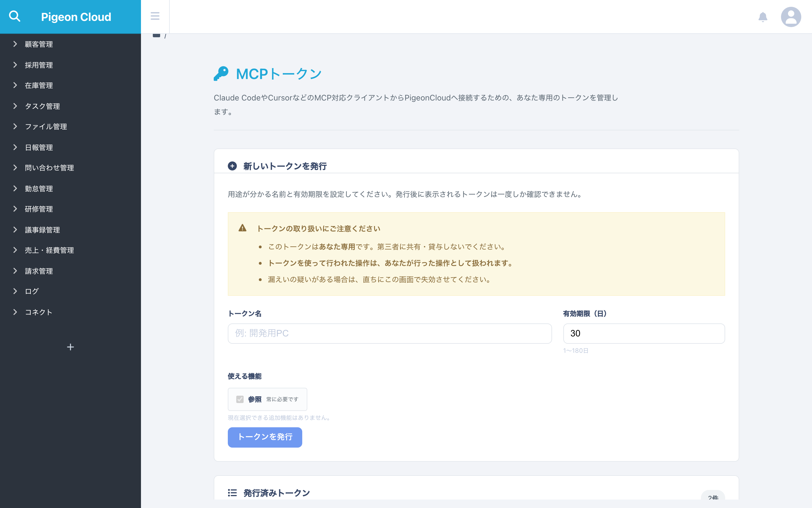Toggle the hamburger sidebar menu
Image resolution: width=812 pixels, height=508 pixels.
point(155,16)
